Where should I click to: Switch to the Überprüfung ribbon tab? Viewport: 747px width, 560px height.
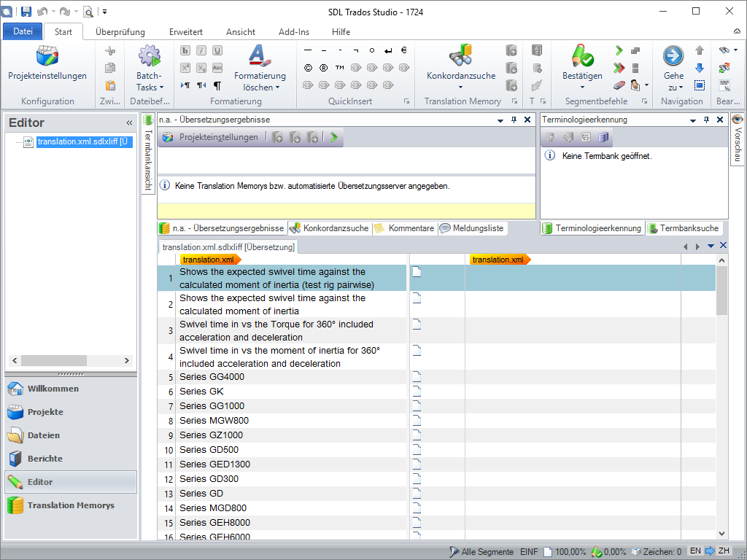click(x=120, y=32)
